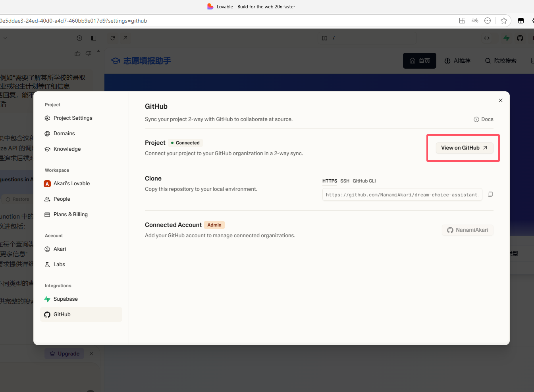Open AI推荐 in preview navigation
Viewport: 534px width, 392px height.
coord(457,61)
